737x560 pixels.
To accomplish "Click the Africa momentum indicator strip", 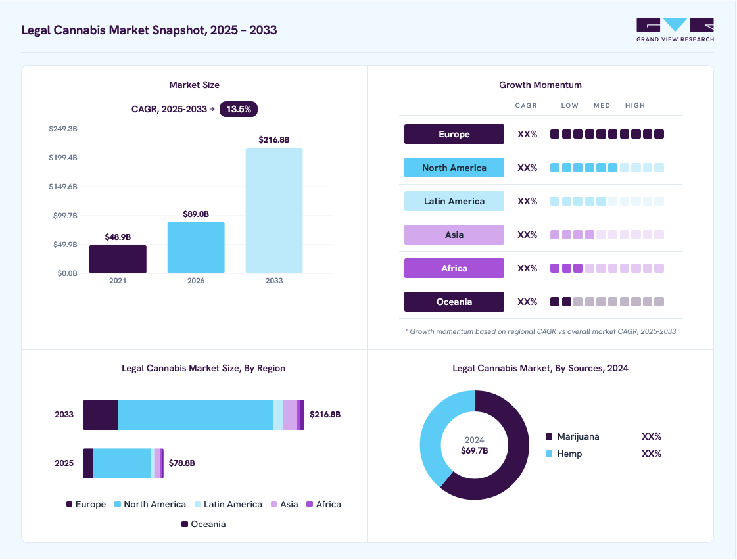I will [x=607, y=268].
